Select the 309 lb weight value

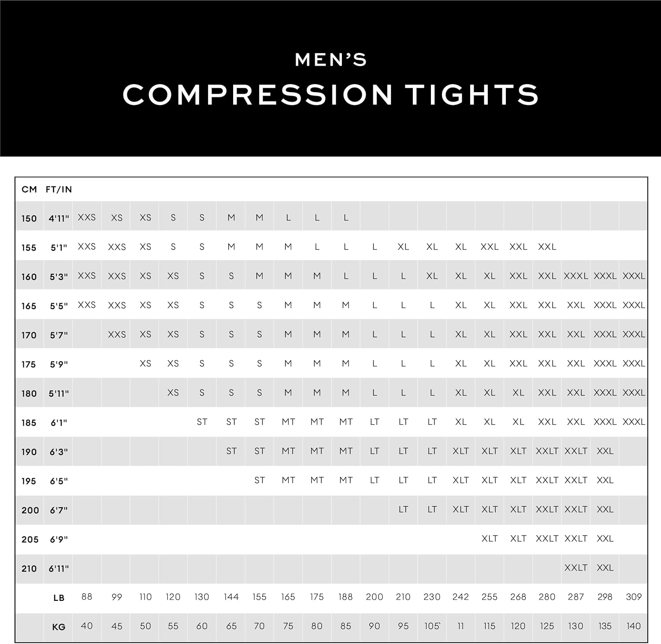tap(634, 597)
